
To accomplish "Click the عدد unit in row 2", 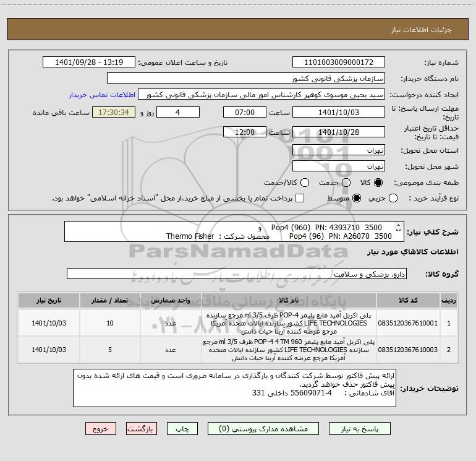I will click(171, 350).
